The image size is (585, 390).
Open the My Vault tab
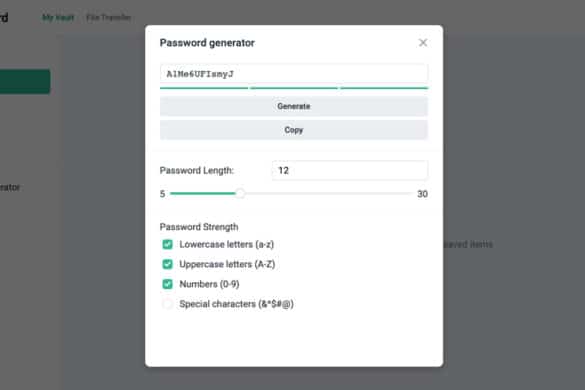[58, 18]
